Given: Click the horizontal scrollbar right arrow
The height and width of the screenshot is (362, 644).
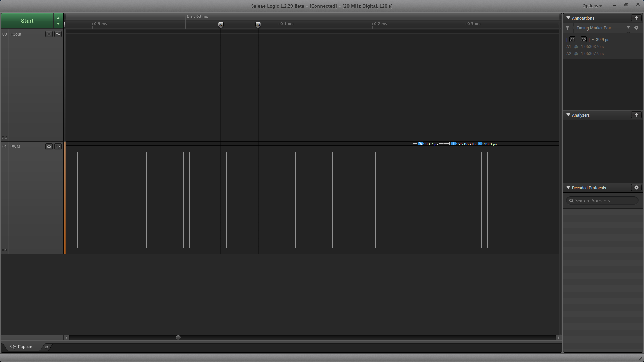Looking at the screenshot, I should [559, 338].
